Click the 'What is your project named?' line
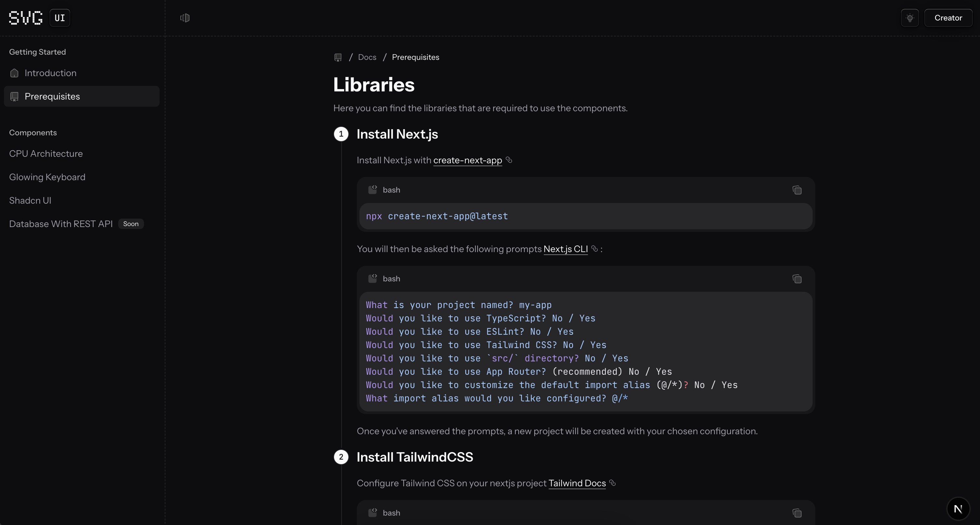The height and width of the screenshot is (525, 980). coord(459,305)
